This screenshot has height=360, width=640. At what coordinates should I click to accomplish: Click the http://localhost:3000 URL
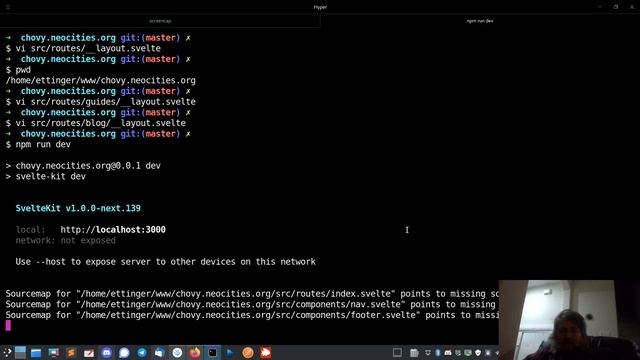pyautogui.click(x=113, y=229)
